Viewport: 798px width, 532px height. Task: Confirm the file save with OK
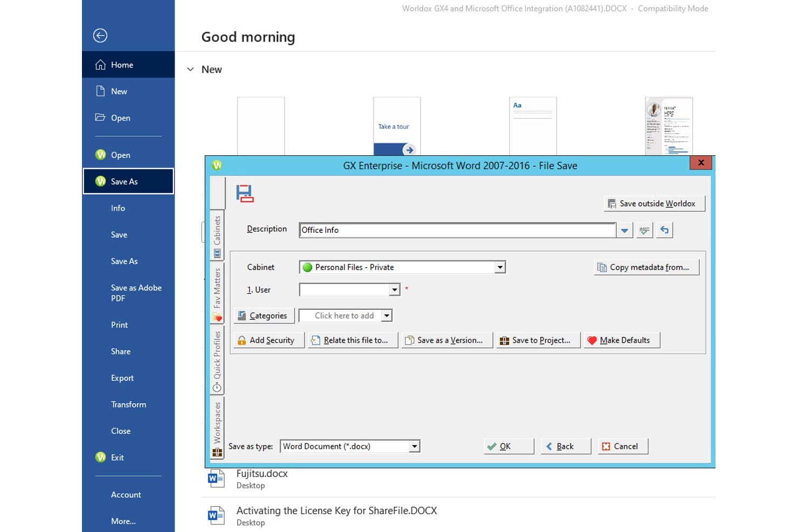click(x=508, y=446)
